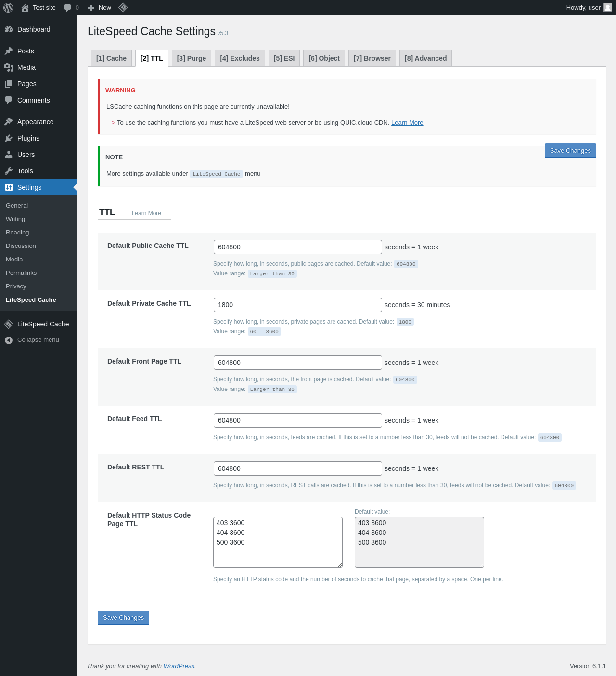
Task: Click Collapse menu text
Action: point(38,340)
